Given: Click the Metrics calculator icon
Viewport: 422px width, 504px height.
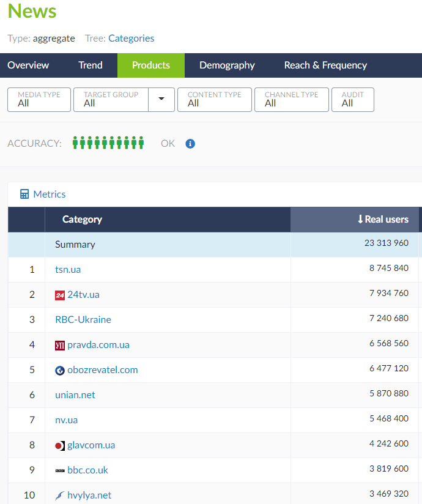Looking at the screenshot, I should click(24, 195).
